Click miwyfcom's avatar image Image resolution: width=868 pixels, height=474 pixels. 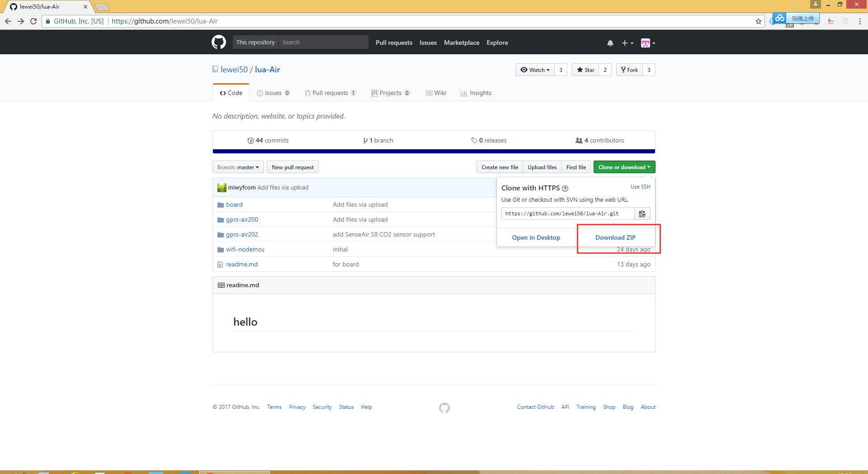[x=222, y=188]
